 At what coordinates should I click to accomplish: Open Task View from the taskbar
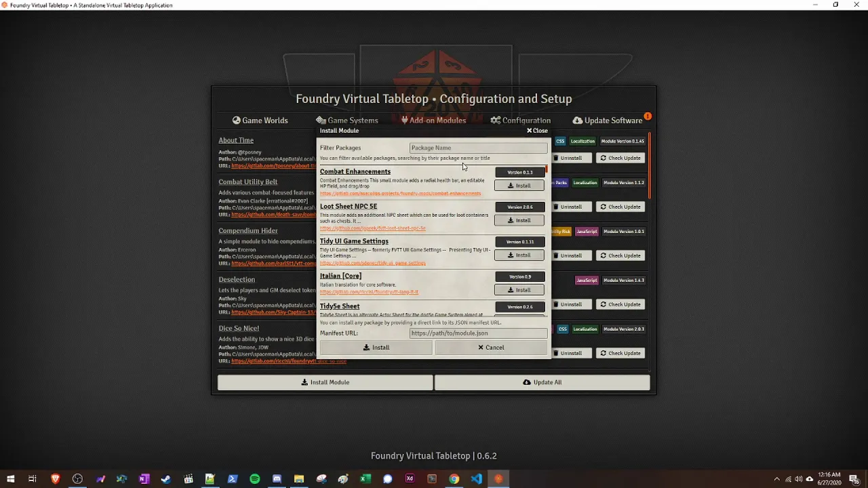[x=32, y=479]
